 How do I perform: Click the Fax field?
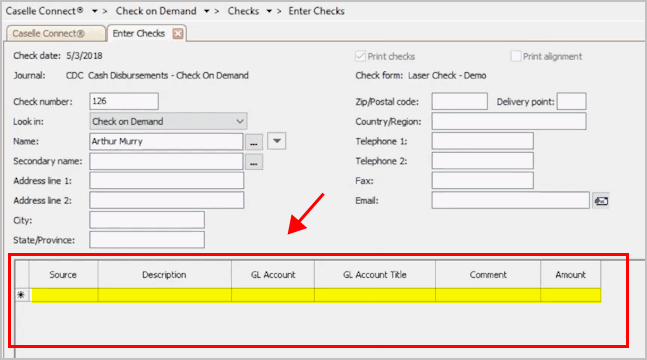tap(482, 181)
